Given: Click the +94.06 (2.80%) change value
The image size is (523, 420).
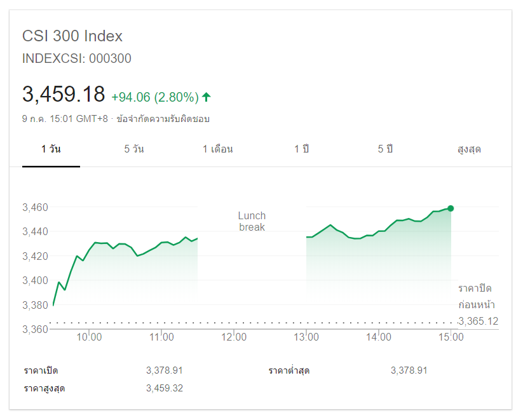Looking at the screenshot, I should (155, 97).
